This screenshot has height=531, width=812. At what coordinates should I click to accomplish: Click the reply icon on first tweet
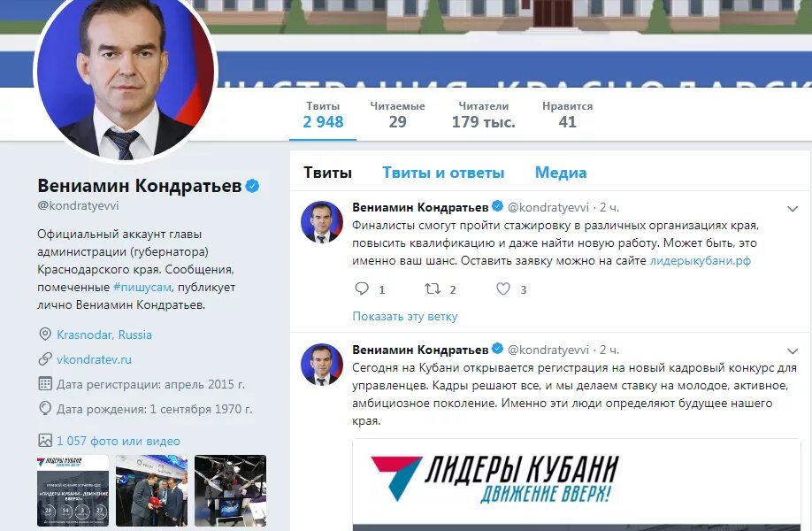pos(362,289)
